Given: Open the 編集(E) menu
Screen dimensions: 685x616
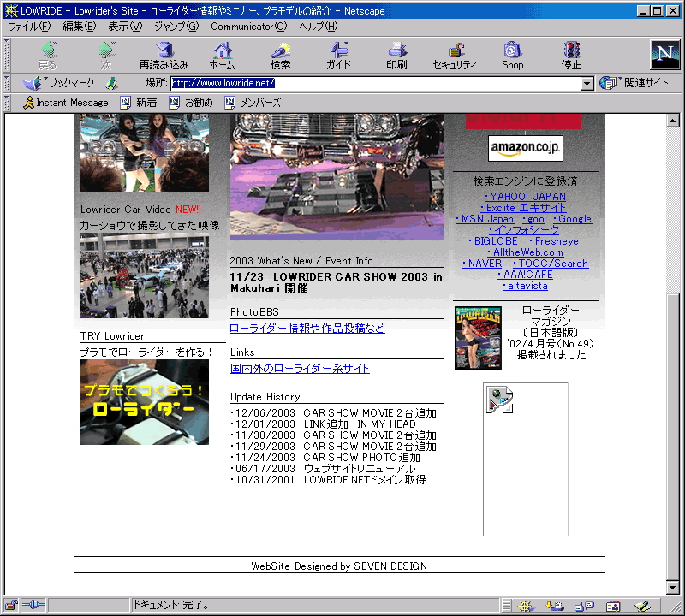Looking at the screenshot, I should [79, 27].
